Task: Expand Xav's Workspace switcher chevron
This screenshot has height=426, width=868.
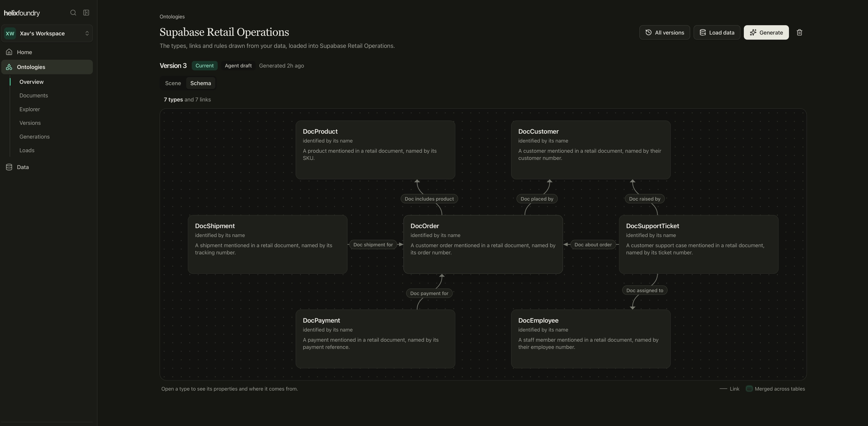Action: 87,33
